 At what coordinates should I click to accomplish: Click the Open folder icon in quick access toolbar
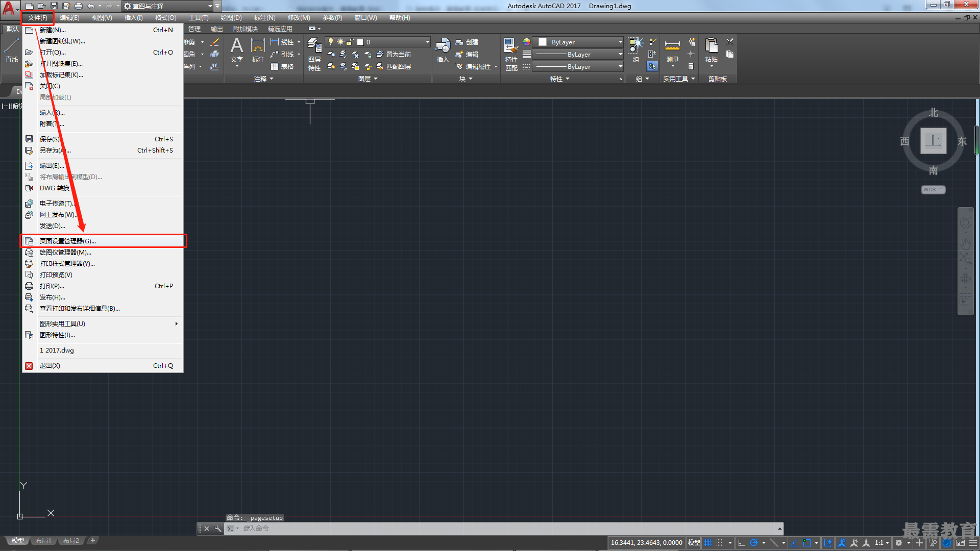coord(42,6)
